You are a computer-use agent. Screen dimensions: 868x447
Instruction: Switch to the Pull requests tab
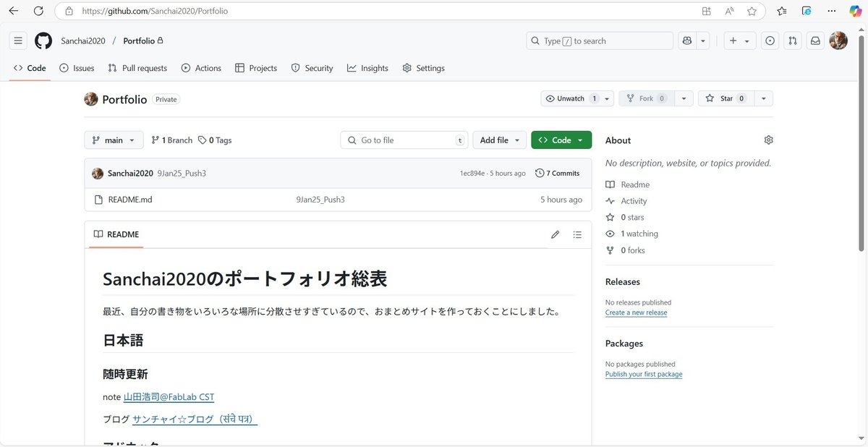pos(137,68)
